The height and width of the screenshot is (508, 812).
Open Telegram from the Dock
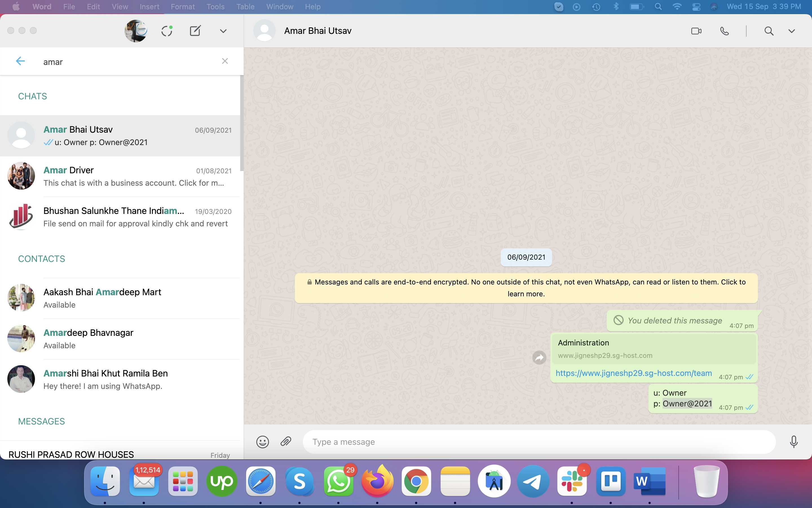tap(533, 481)
